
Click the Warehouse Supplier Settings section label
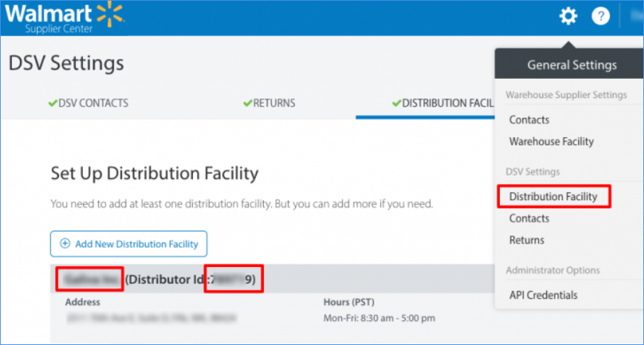click(x=567, y=95)
